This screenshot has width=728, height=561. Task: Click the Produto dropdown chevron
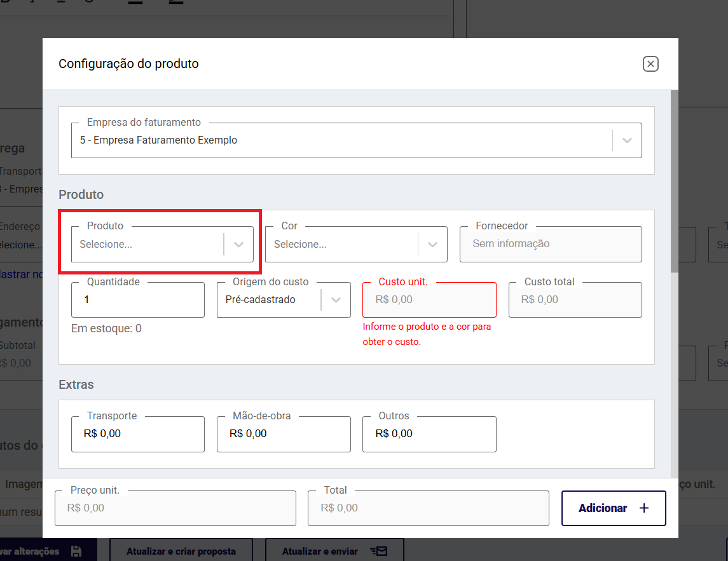click(x=238, y=245)
